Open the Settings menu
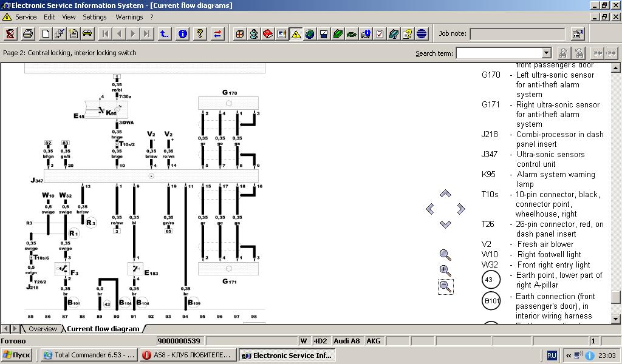The width and height of the screenshot is (622, 364). 95,17
